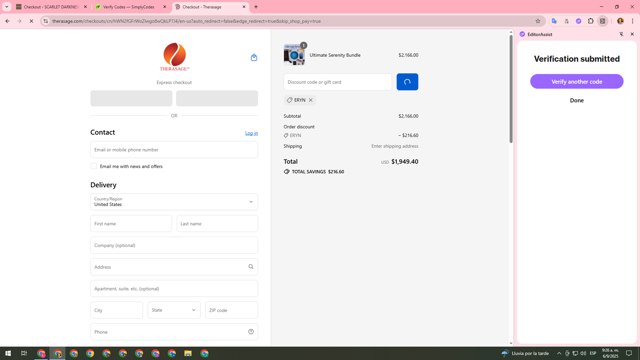
Task: Focus the City field
Action: [116, 310]
